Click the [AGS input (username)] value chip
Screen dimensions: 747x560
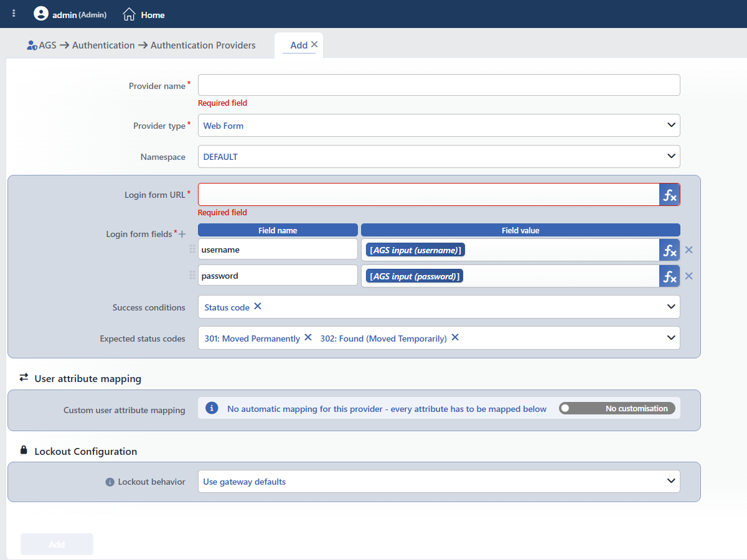[x=415, y=250]
